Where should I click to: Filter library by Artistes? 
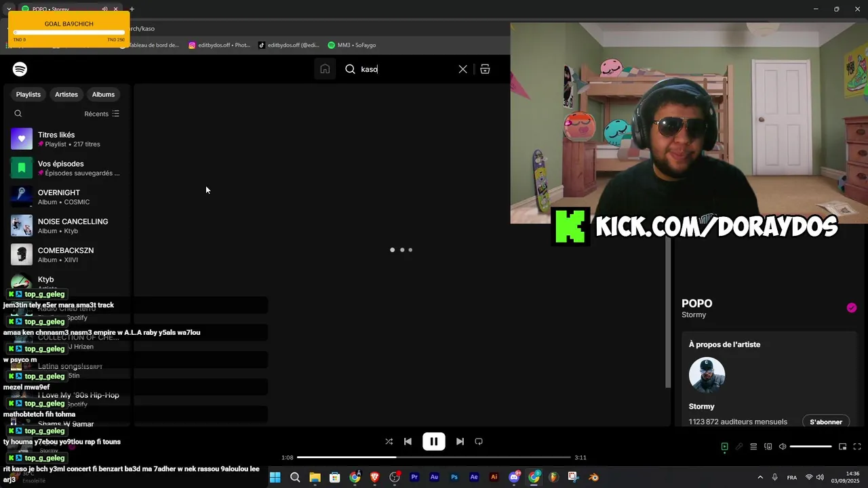tap(66, 94)
